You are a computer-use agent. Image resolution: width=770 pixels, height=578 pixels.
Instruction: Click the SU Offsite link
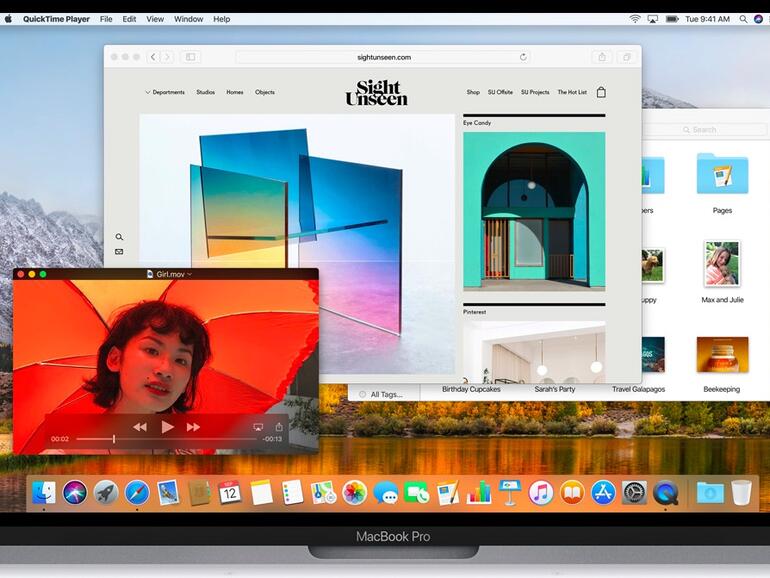click(500, 92)
